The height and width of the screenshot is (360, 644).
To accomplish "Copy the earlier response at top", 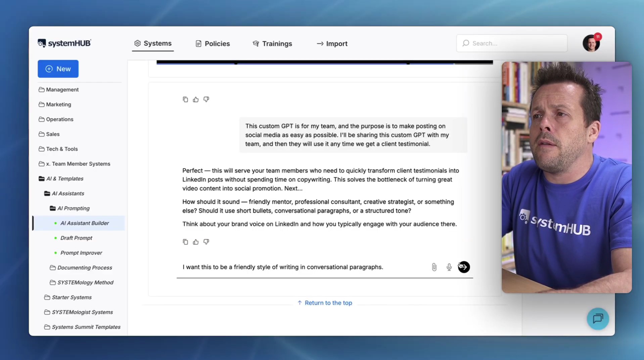I will (185, 99).
